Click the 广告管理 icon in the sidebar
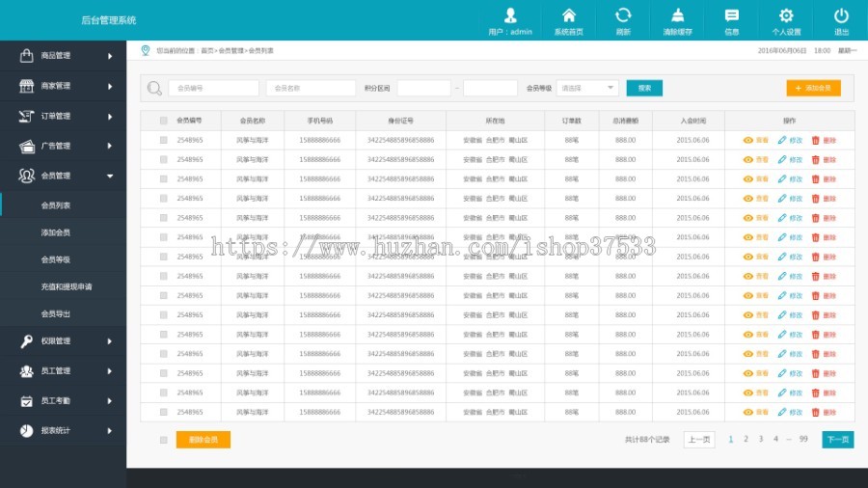This screenshot has width=868, height=488. (x=27, y=146)
